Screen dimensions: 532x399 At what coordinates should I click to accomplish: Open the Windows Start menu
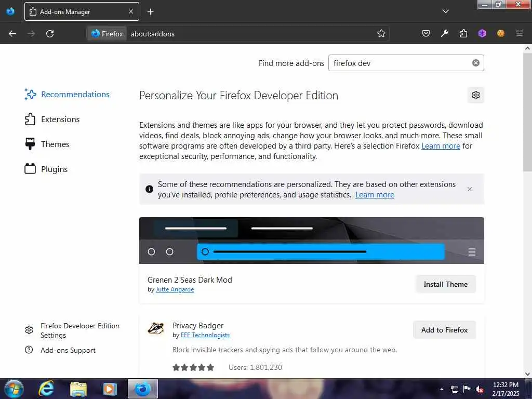click(14, 389)
